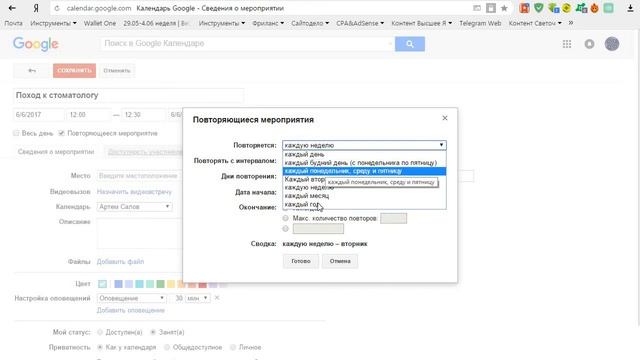Open the Google account avatar
The height and width of the screenshot is (360, 640).
click(x=612, y=44)
